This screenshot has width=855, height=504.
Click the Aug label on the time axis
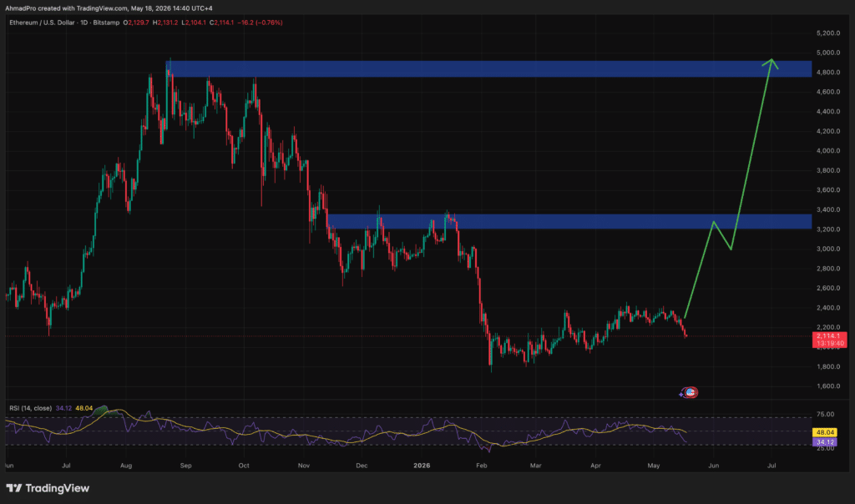(x=126, y=466)
